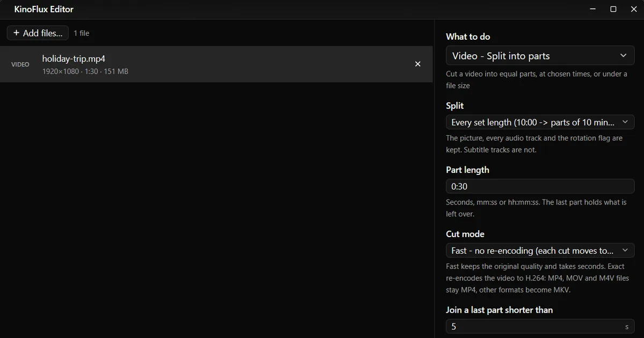
Task: Click the Join a last part shorter than label
Action: pyautogui.click(x=499, y=310)
